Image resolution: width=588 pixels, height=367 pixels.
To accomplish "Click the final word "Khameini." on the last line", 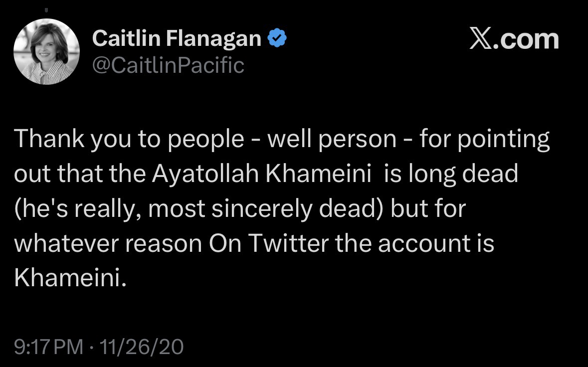I will tap(68, 278).
